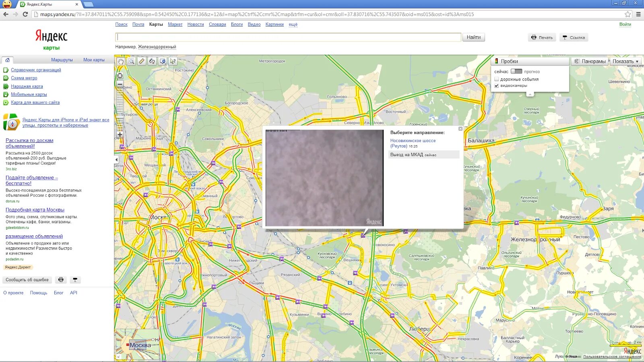Screen dimensions: 644x362
Task: Select the hand pan tool on the map toolbar
Action: pos(121,61)
